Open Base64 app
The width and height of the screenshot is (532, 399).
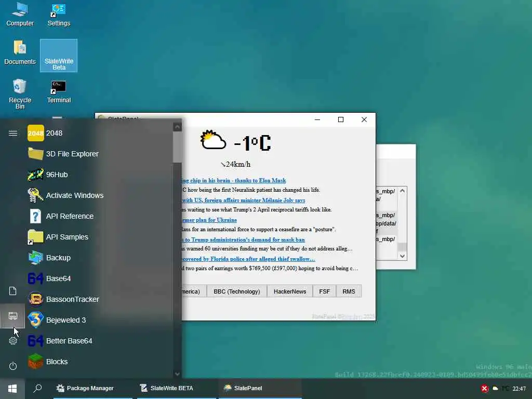click(99, 278)
